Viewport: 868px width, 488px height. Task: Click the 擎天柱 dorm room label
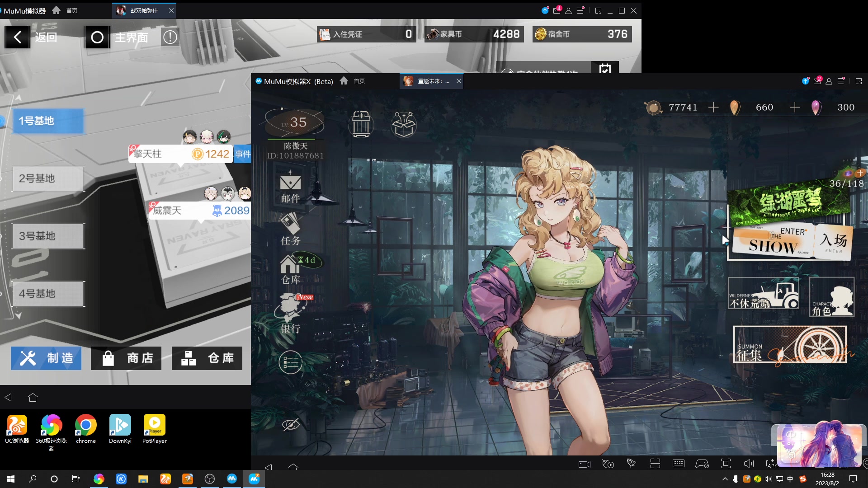[x=180, y=154]
